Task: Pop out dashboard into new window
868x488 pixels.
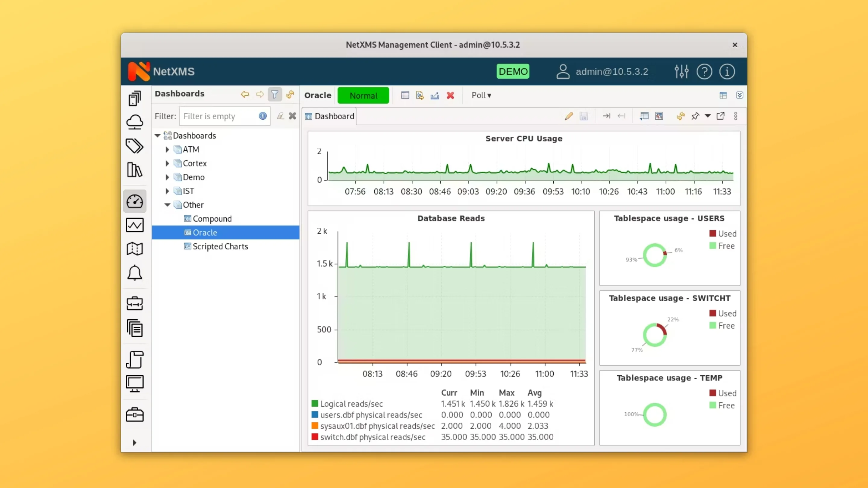Action: tap(720, 116)
